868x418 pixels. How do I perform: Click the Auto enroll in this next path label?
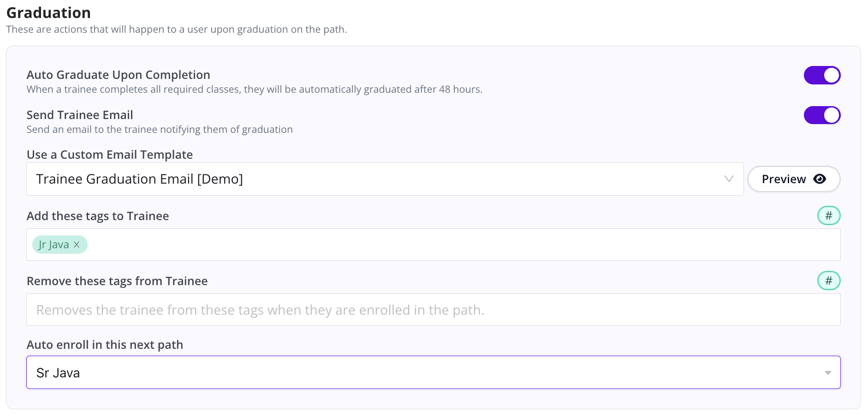point(105,345)
